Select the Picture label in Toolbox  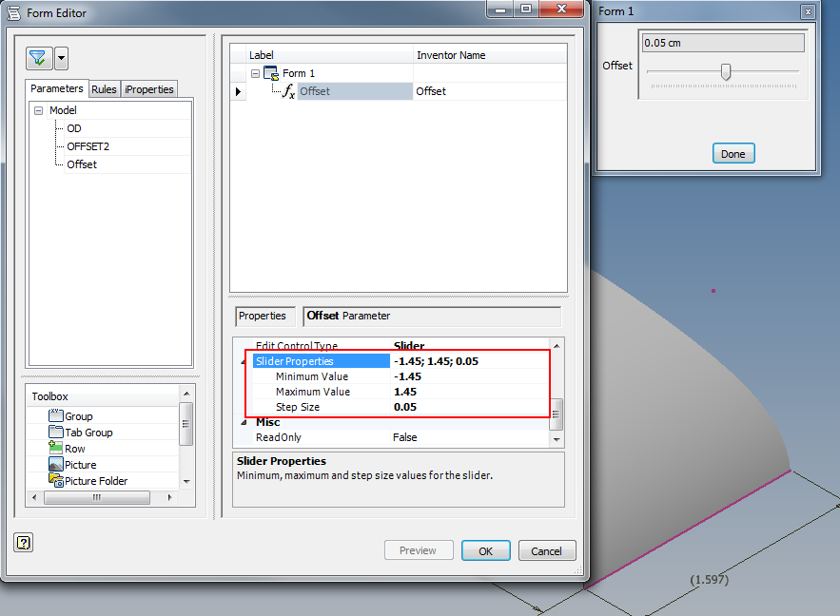click(x=81, y=465)
